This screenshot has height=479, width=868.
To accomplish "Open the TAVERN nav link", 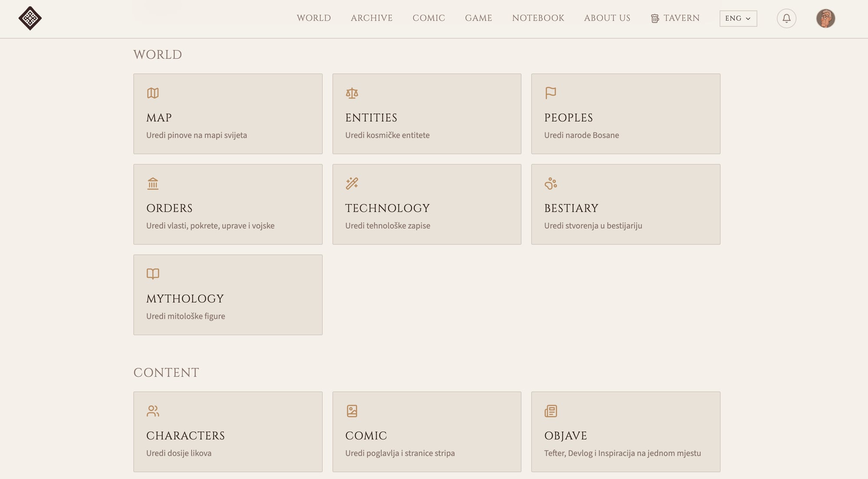I will click(675, 18).
